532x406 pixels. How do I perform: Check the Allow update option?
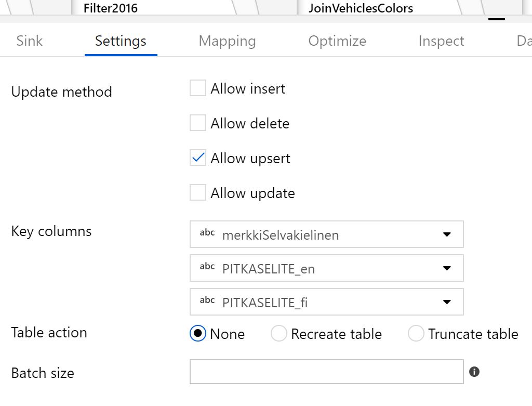(x=198, y=193)
